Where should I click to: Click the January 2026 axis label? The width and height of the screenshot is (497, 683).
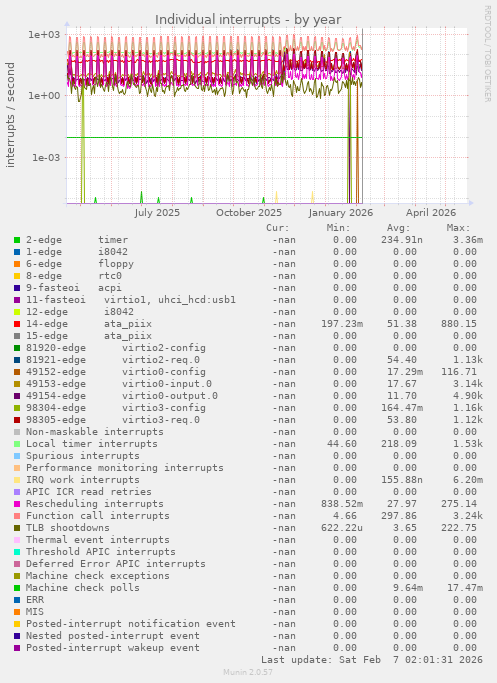(x=341, y=213)
